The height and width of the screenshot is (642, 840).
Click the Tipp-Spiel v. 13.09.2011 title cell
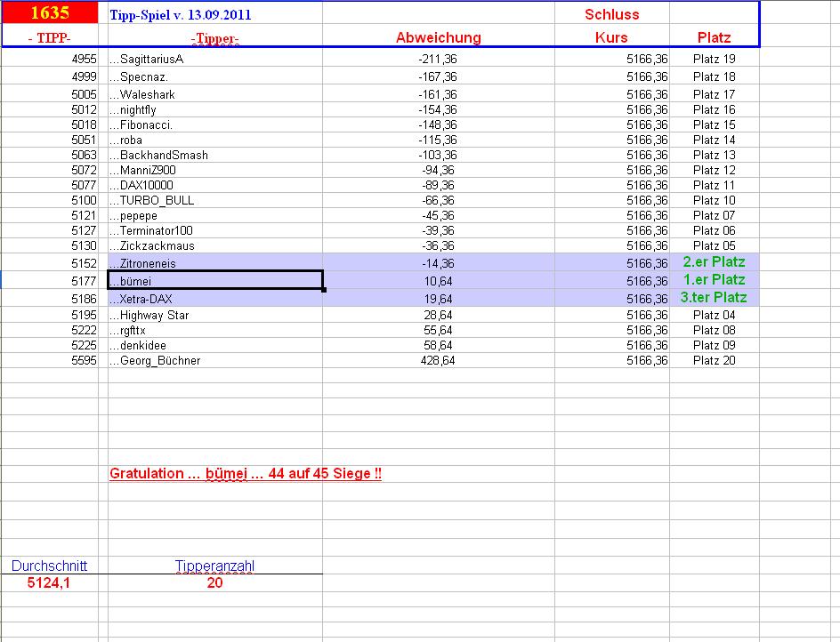coord(178,13)
